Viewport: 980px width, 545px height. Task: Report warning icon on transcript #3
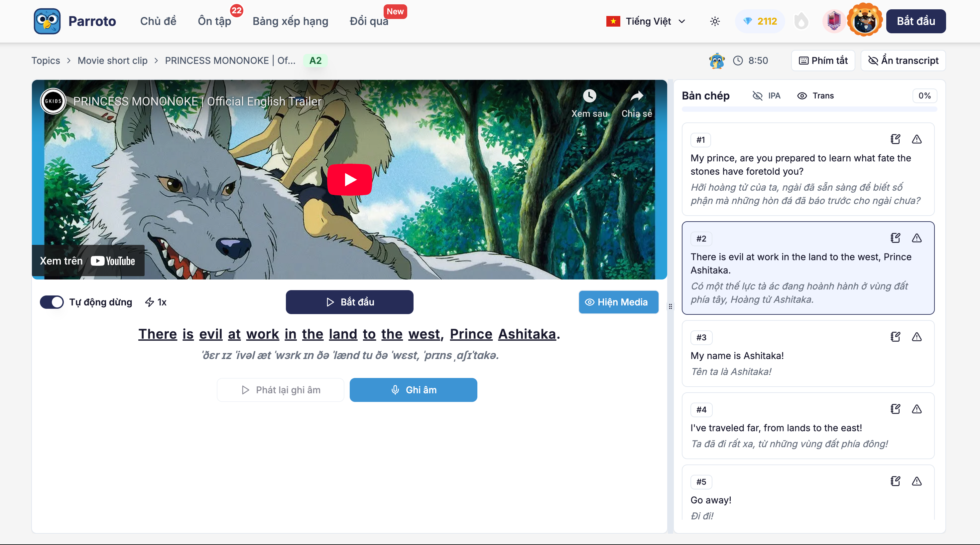(x=917, y=337)
